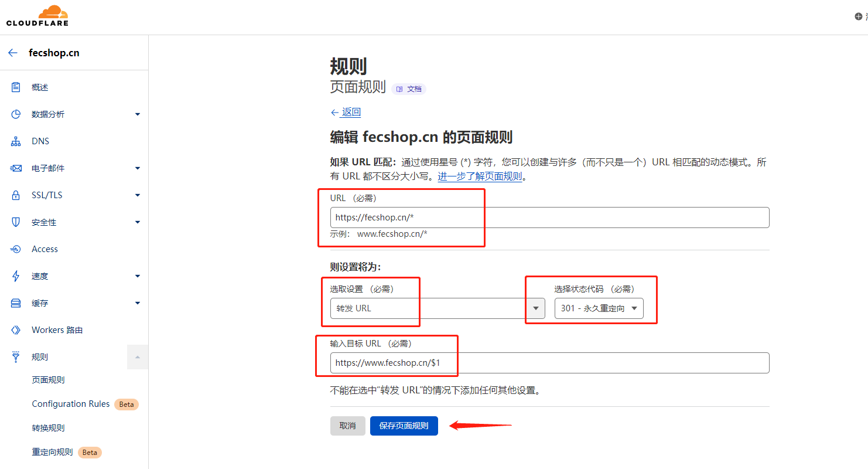Viewport: 868px width, 469px height.
Task: Select Configuration Rules submenu item
Action: [71, 404]
